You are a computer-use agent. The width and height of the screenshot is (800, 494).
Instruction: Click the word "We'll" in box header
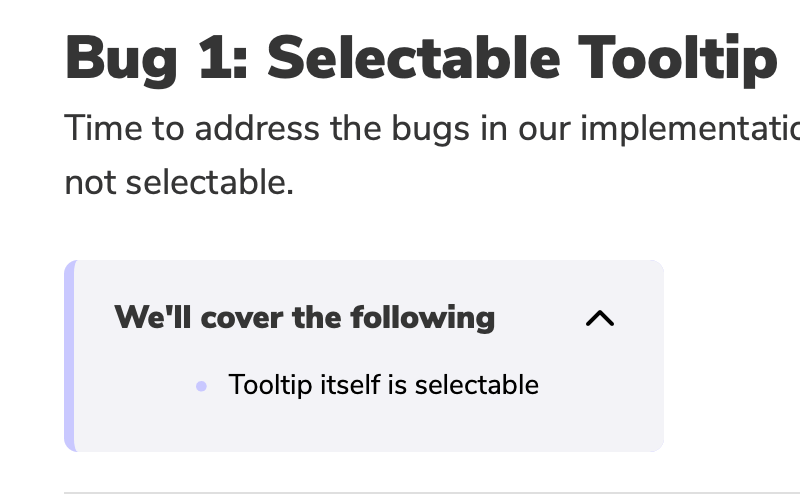pos(153,317)
